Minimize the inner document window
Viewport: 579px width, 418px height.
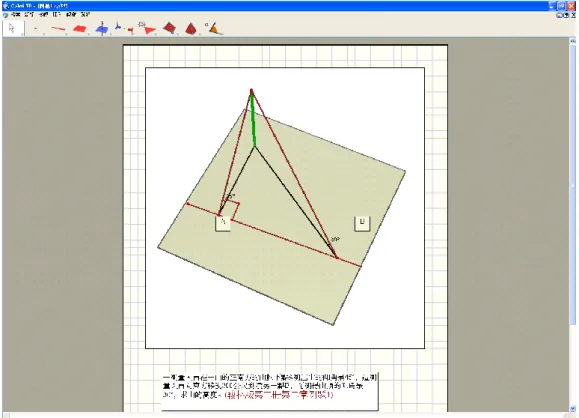coord(560,15)
